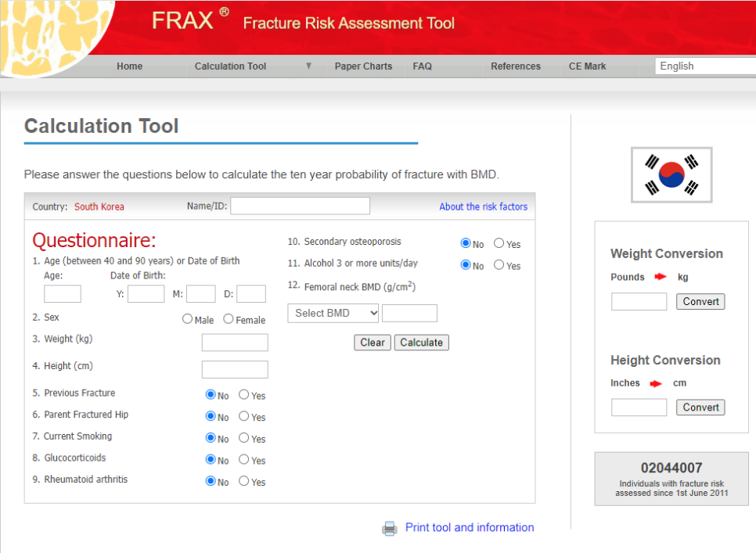The image size is (756, 553).
Task: Open Print tool and information link
Action: coord(470,527)
